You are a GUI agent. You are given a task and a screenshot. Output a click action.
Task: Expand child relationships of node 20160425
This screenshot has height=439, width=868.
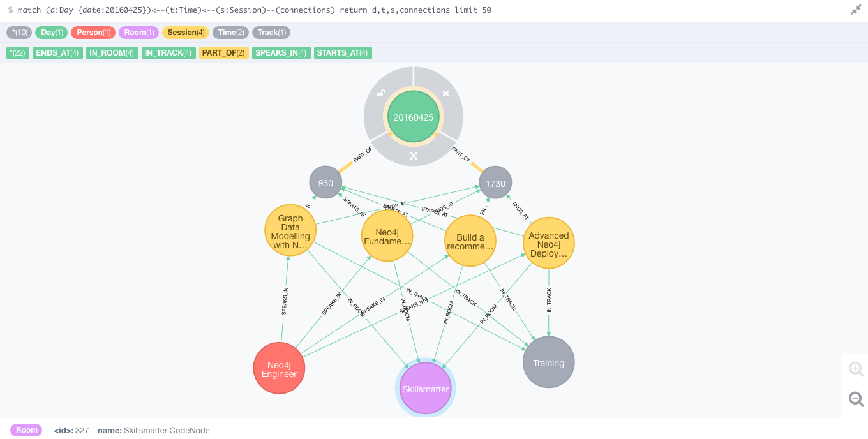click(x=414, y=155)
